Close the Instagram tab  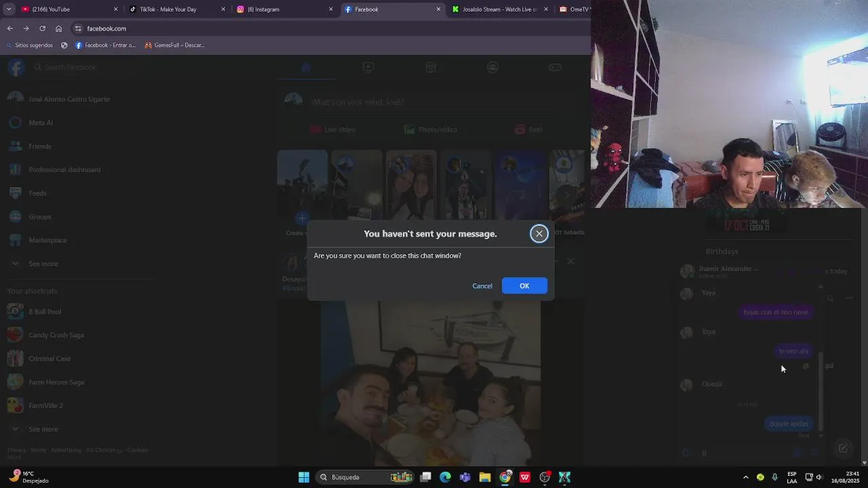tap(331, 9)
